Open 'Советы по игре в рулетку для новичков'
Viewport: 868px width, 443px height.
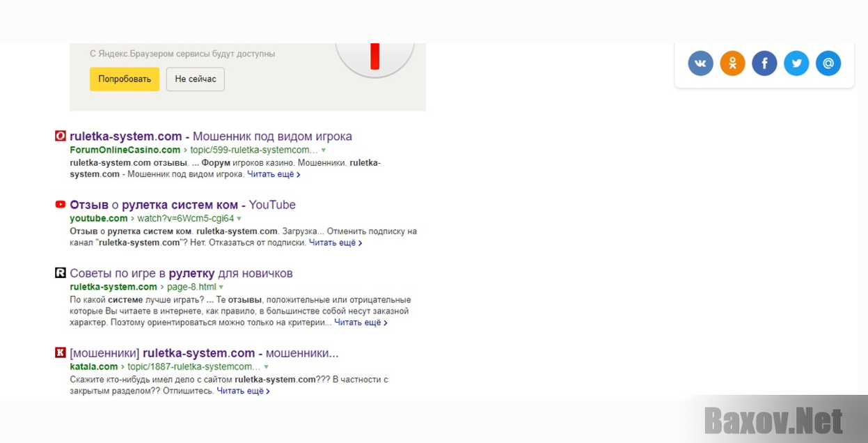[x=181, y=273]
